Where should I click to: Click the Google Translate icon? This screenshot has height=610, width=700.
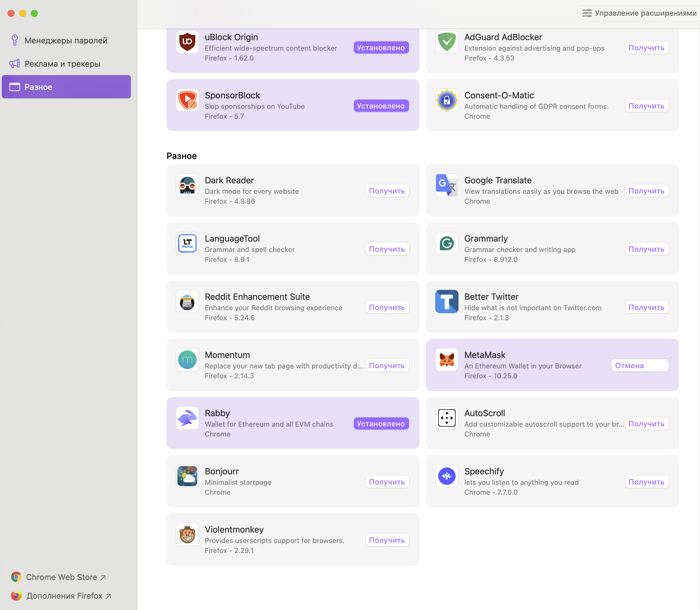pyautogui.click(x=447, y=185)
